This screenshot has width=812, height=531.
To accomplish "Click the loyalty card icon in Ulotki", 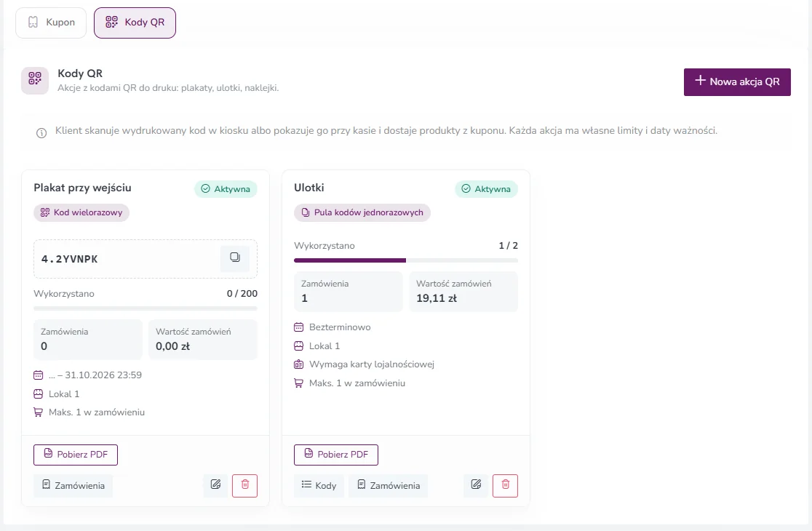I will click(299, 364).
